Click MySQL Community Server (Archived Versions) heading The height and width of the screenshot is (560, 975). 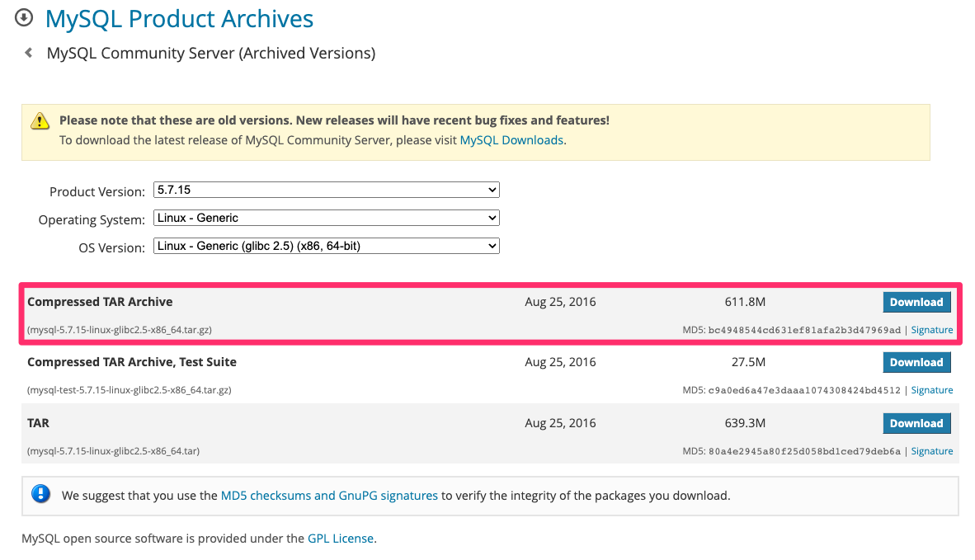pos(211,53)
